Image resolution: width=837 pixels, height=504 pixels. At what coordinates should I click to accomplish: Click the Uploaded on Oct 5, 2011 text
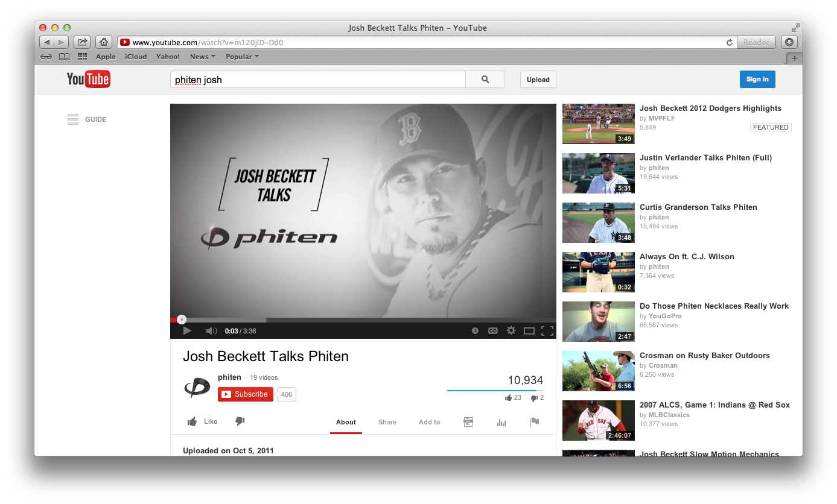pyautogui.click(x=228, y=450)
